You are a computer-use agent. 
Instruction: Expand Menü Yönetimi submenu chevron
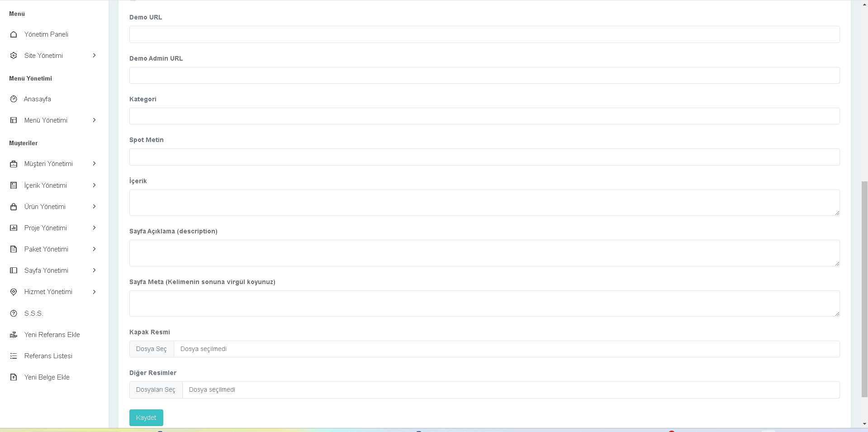pos(94,120)
